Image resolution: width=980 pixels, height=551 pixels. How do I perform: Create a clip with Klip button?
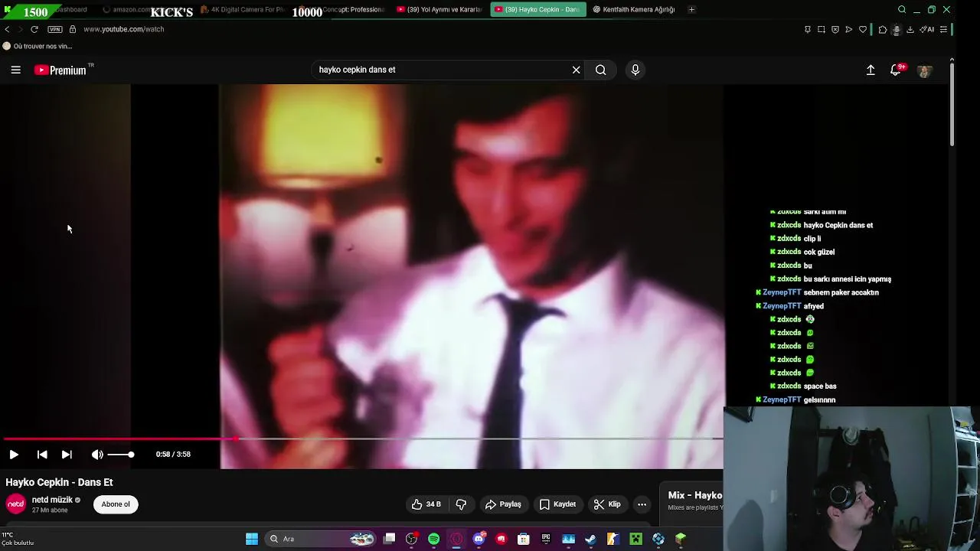tap(607, 504)
